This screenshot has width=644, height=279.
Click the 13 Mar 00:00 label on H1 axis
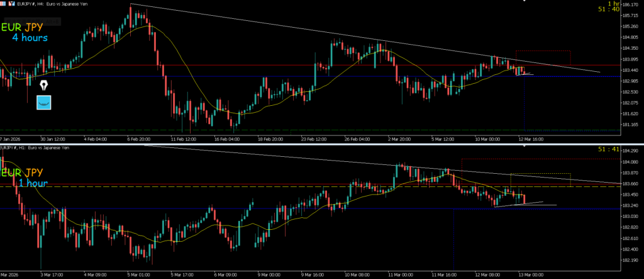pyautogui.click(x=531, y=275)
